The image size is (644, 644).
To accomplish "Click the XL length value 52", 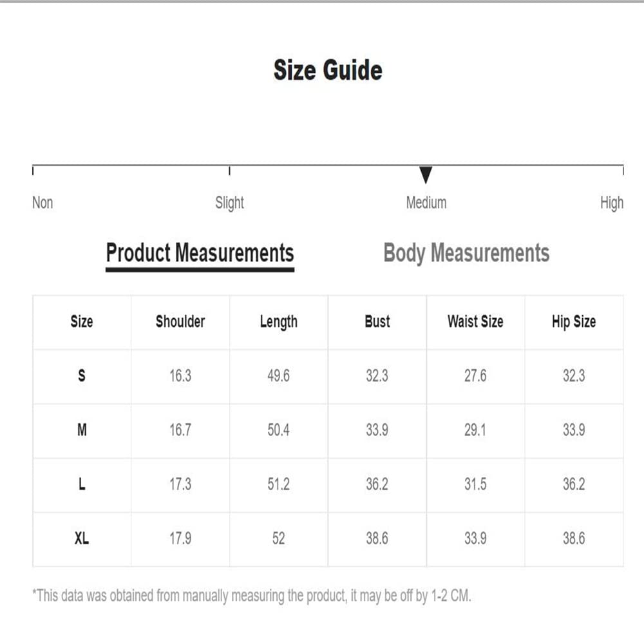I will 278,538.
